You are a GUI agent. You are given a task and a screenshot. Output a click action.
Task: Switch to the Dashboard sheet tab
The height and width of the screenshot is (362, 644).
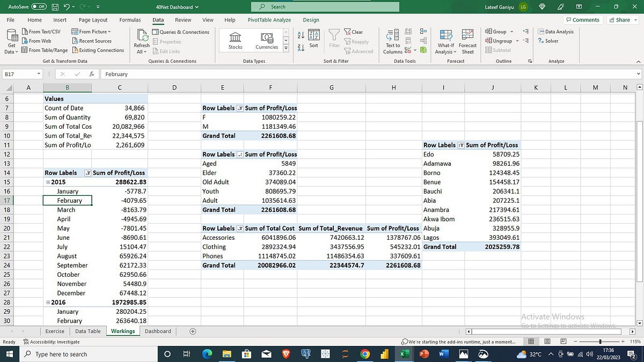pyautogui.click(x=158, y=331)
